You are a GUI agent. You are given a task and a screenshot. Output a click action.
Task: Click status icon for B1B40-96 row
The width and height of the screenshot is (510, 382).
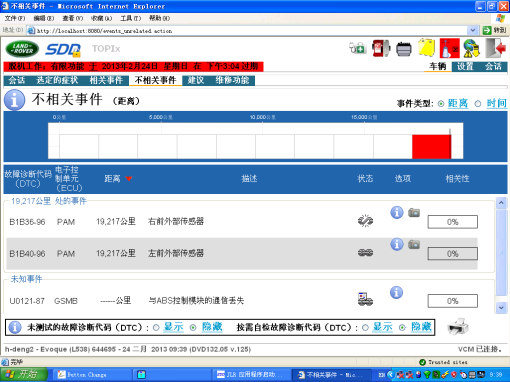(365, 253)
